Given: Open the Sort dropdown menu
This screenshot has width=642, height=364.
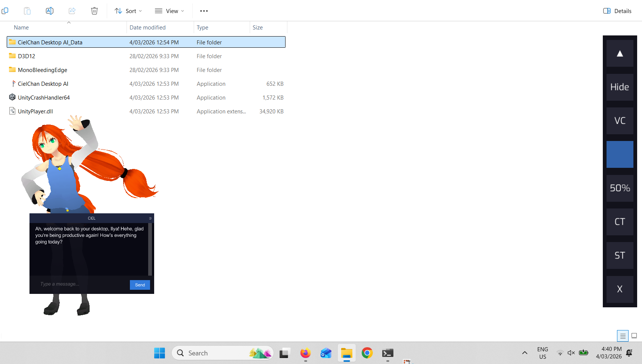Looking at the screenshot, I should (128, 11).
